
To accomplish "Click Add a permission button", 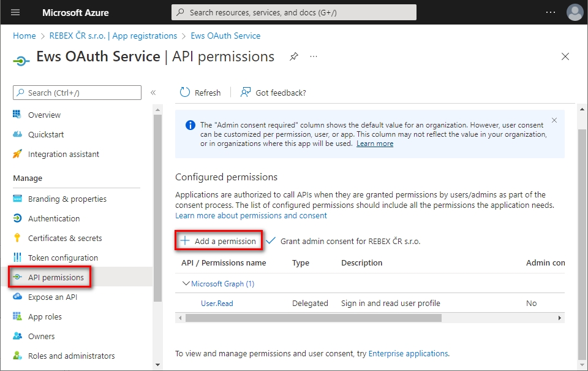I will pos(219,241).
